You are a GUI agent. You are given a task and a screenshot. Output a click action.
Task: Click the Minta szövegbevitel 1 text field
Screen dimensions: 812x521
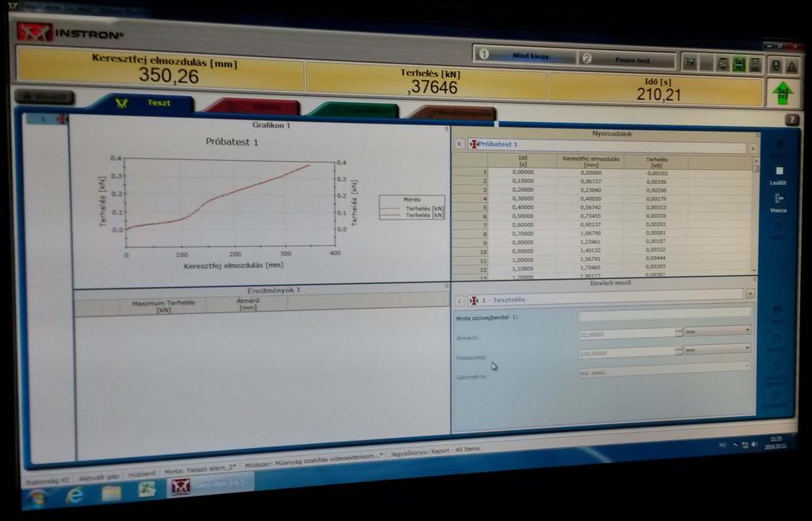coord(665,314)
